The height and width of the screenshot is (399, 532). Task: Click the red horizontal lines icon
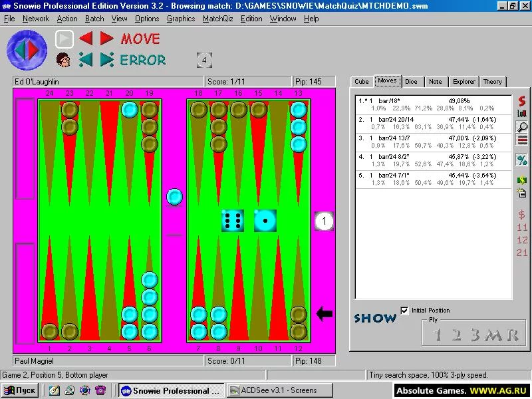(522, 140)
